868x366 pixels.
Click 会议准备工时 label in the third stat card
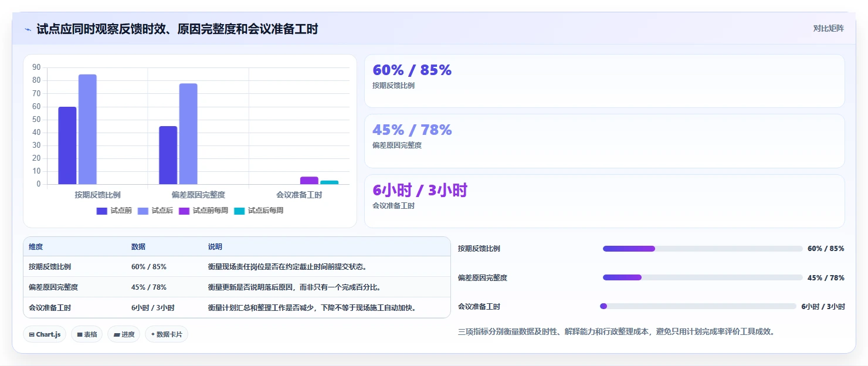(394, 206)
